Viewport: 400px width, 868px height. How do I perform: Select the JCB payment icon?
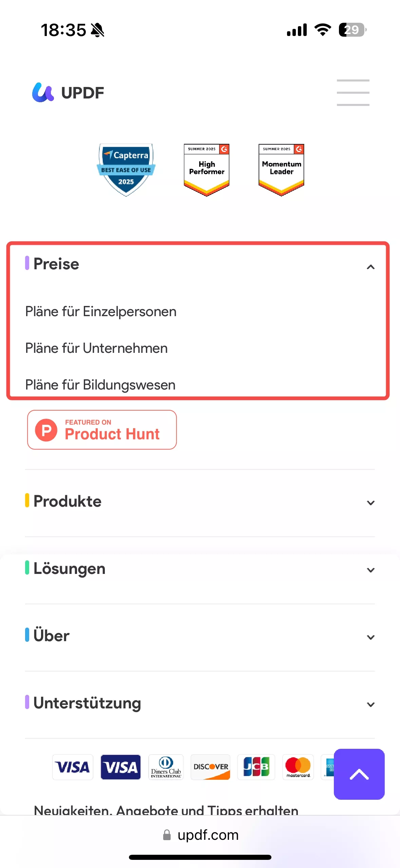click(256, 767)
